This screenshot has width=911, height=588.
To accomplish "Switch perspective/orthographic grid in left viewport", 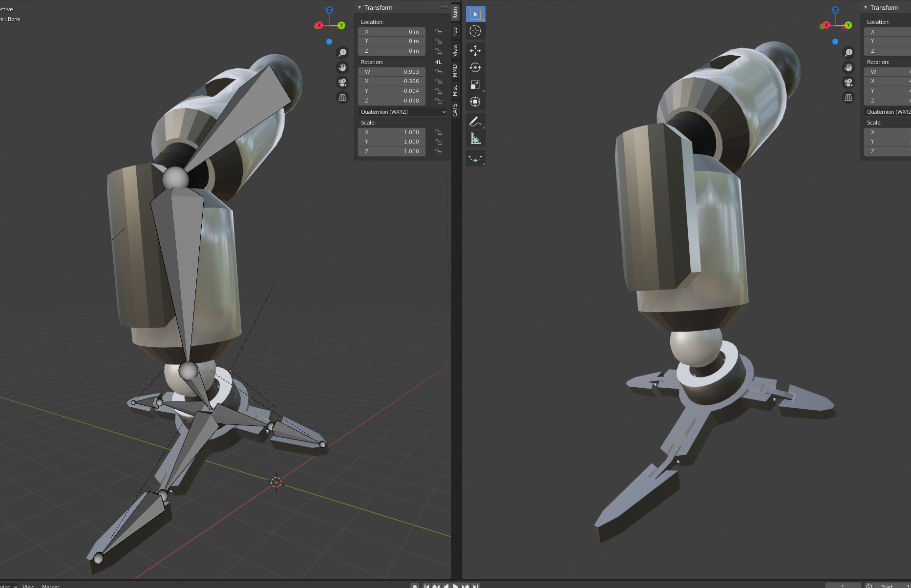I will pyautogui.click(x=342, y=98).
